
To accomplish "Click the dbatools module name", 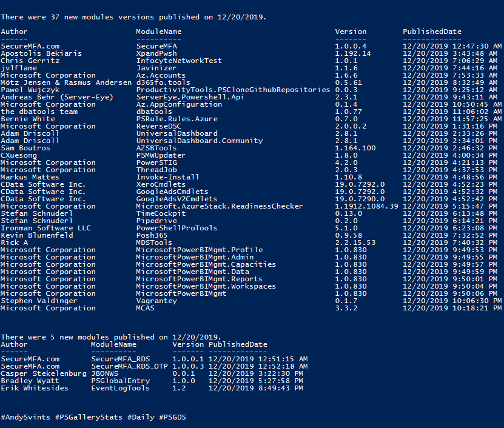I will tap(154, 112).
